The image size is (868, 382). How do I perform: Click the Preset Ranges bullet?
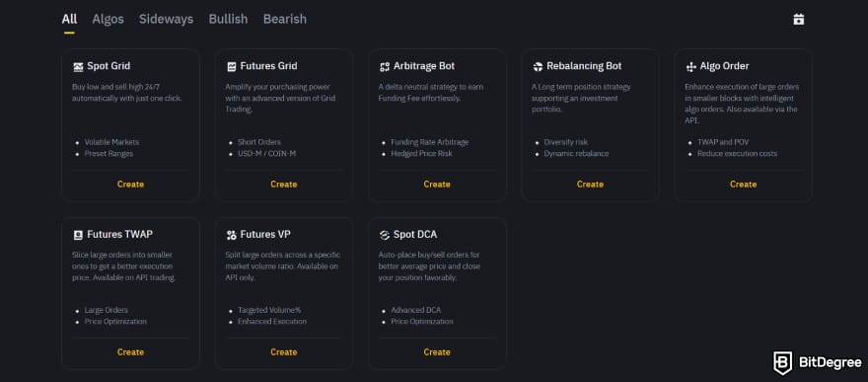[108, 153]
